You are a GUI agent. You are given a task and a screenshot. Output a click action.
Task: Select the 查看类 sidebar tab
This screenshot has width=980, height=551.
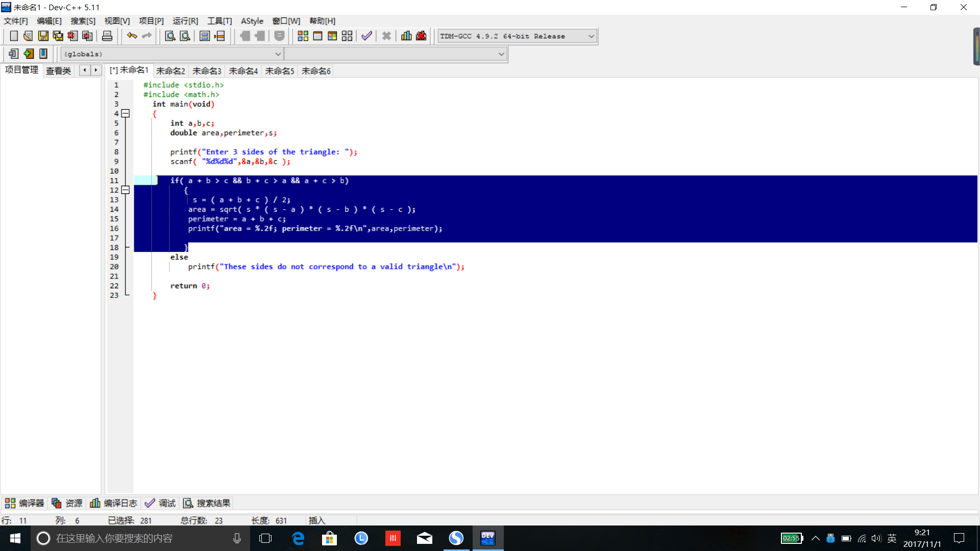[x=58, y=71]
